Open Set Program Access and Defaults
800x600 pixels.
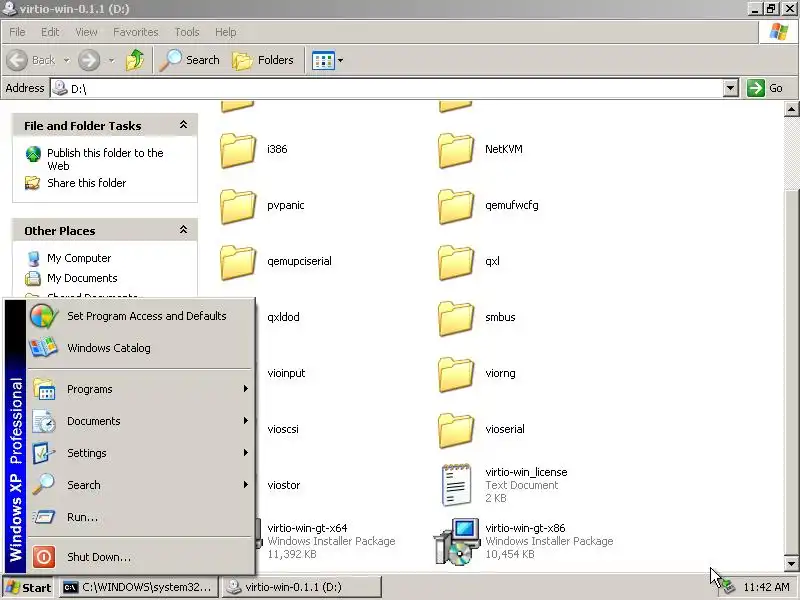tap(140, 316)
